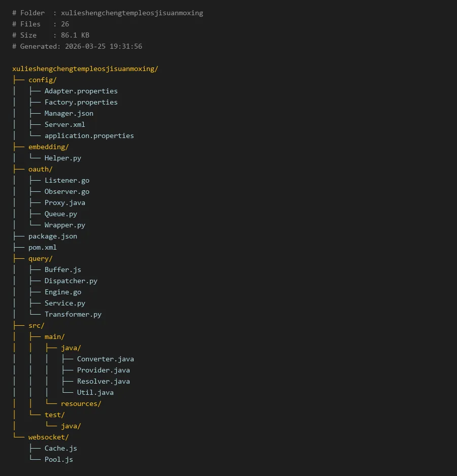Viewport: 457px width, 476px height.
Task: Select Adapter.properties file in tree
Action: click(81, 91)
